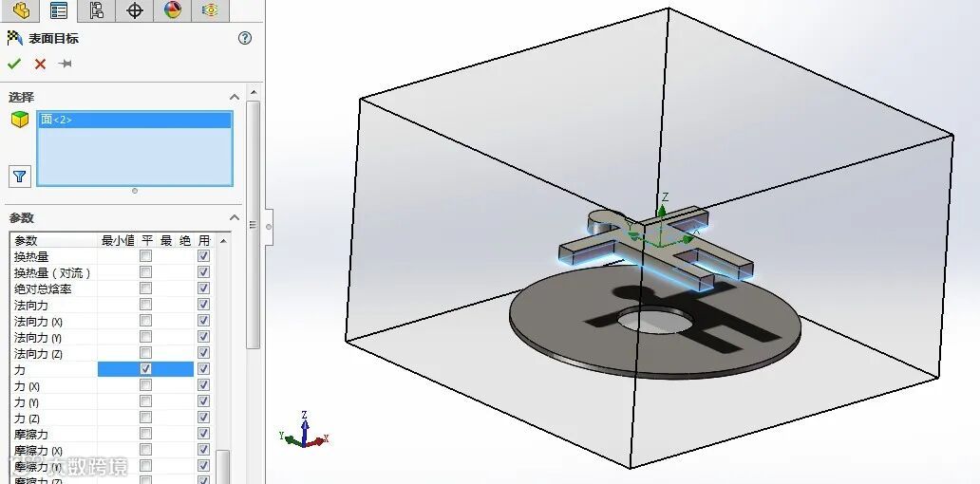This screenshot has width=980, height=484.
Task: Enable average value for 力 (X)
Action: pos(145,385)
